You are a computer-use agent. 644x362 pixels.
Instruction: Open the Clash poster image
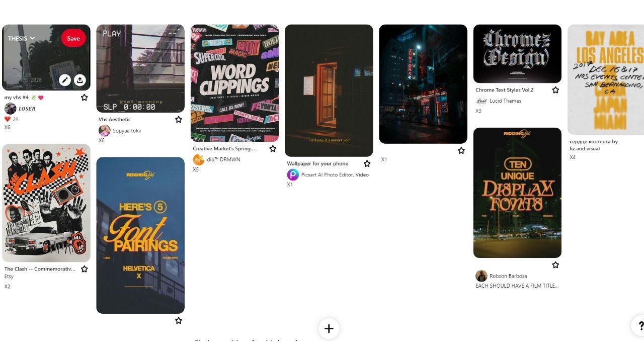pyautogui.click(x=46, y=203)
